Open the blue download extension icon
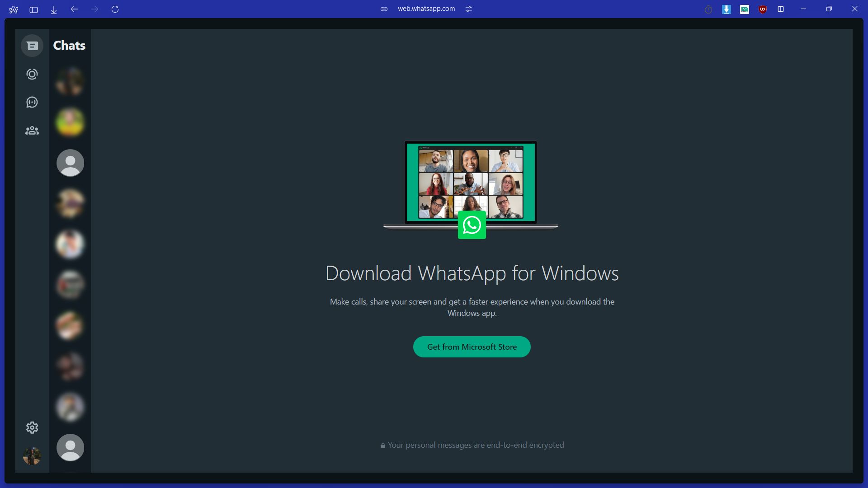The width and height of the screenshot is (868, 488). [x=726, y=9]
